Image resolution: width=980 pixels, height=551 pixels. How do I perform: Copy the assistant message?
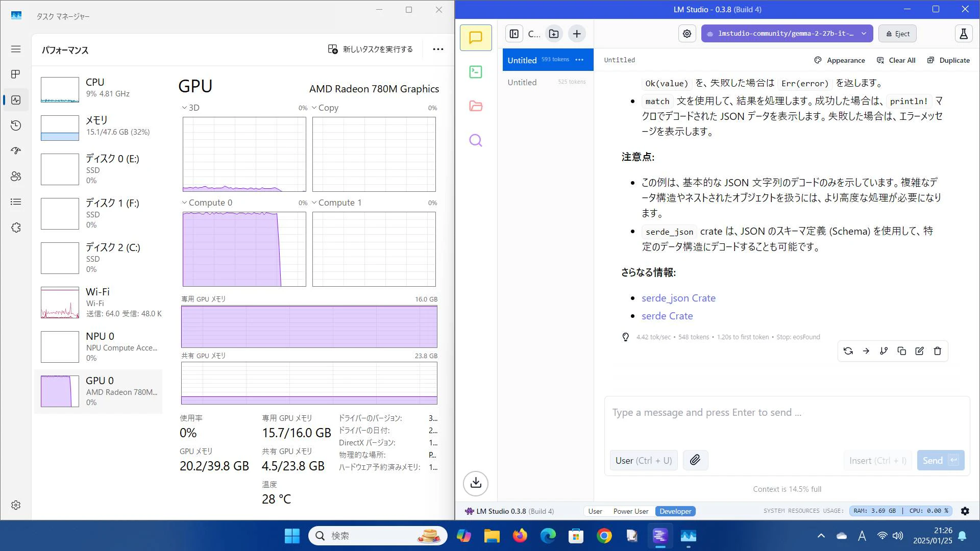(x=902, y=351)
